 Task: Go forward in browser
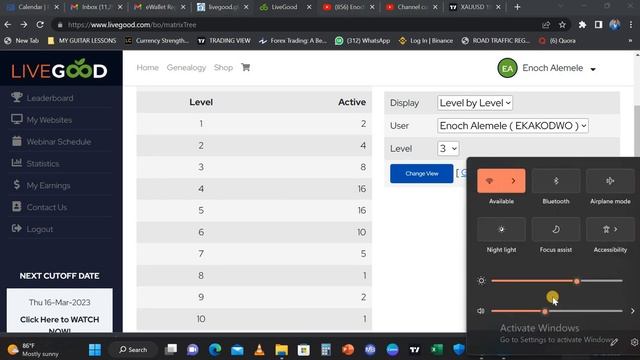pyautogui.click(x=24, y=25)
